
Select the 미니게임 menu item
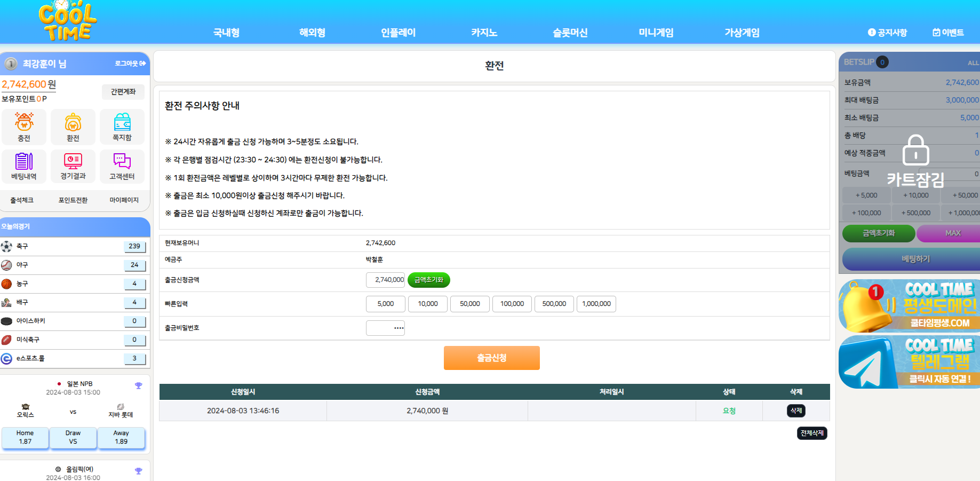(x=656, y=33)
